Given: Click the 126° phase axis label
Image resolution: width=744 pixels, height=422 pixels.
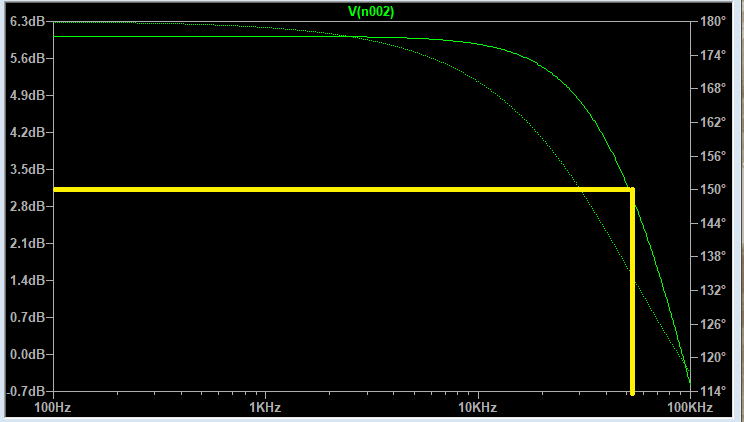Looking at the screenshot, I should click(x=713, y=324).
